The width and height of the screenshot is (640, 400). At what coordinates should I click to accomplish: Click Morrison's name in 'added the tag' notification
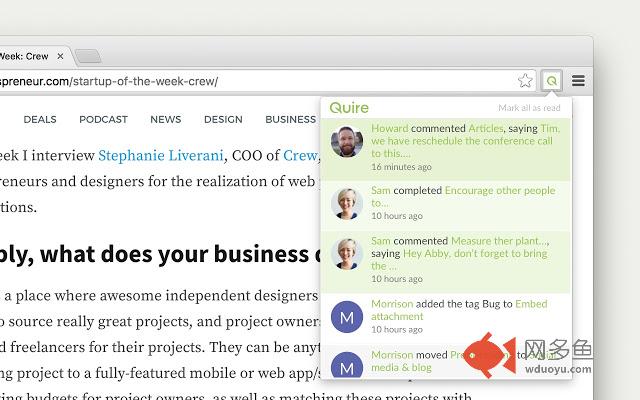[x=392, y=304]
